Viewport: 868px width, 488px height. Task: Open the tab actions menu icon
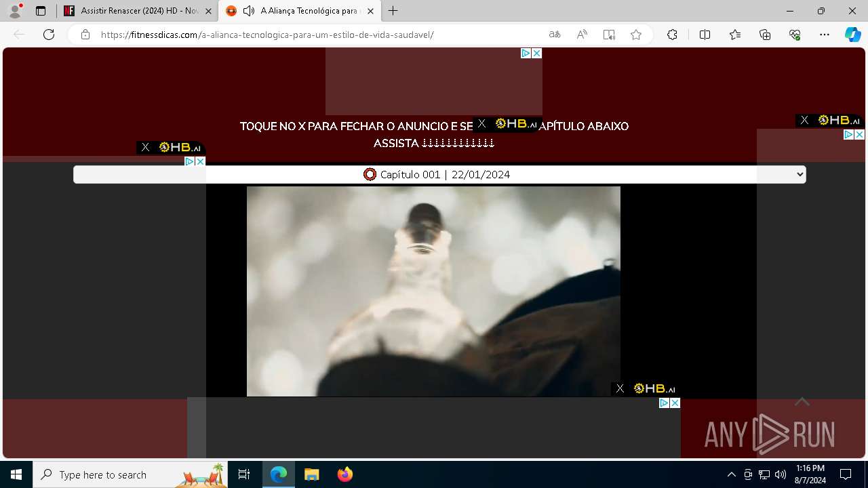41,11
